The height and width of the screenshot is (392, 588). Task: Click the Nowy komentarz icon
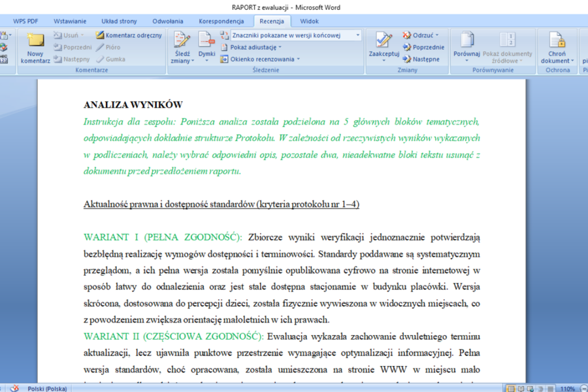pyautogui.click(x=35, y=40)
